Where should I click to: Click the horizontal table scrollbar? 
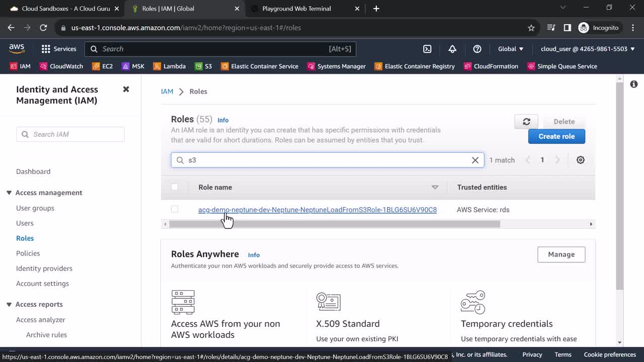[335, 224]
